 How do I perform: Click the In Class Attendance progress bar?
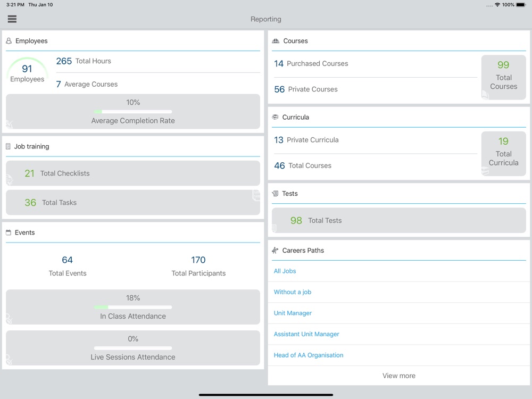133,307
